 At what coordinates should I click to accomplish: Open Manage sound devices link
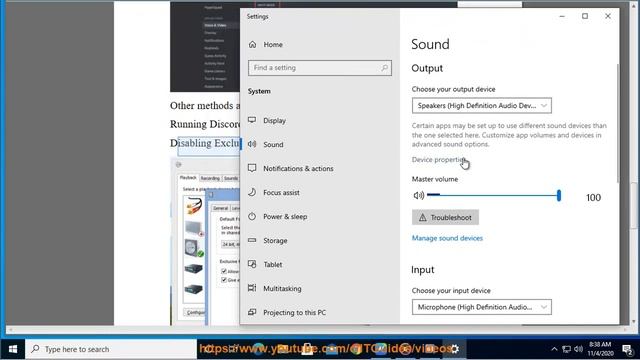click(x=447, y=238)
